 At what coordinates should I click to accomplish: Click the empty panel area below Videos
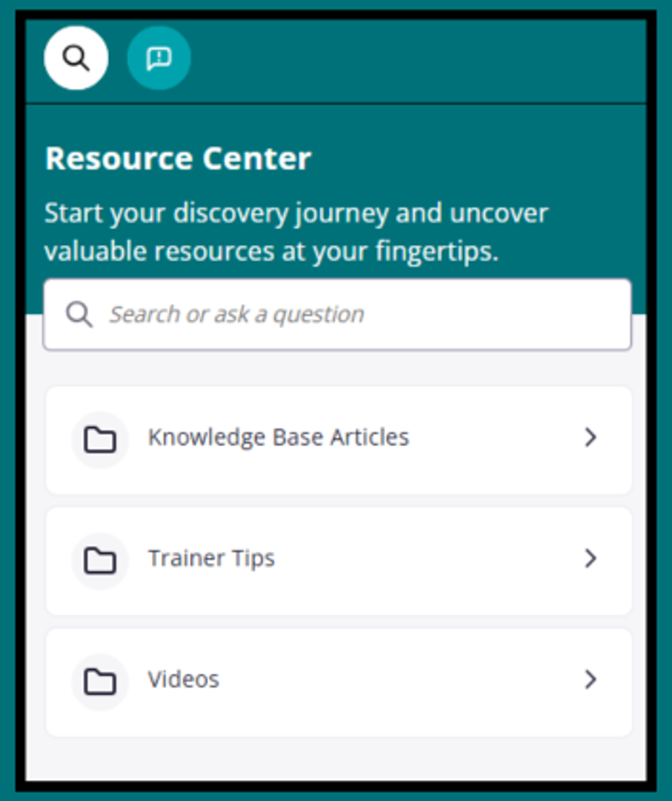pyautogui.click(x=336, y=758)
